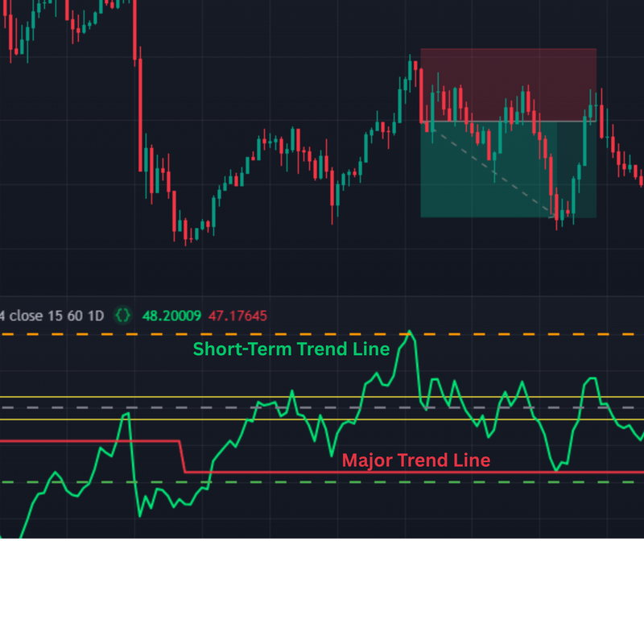This screenshot has height=644, width=644.
Task: Click the 'Major Trend Line' text label
Action: 415,460
